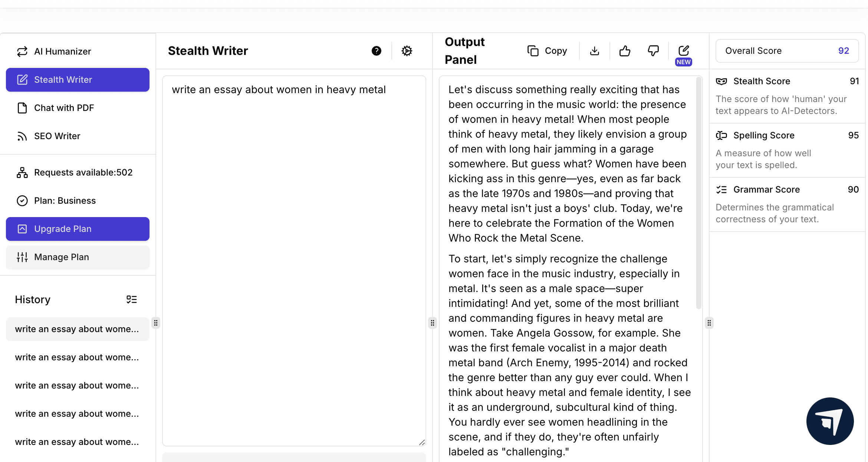Switch to AI Humanizer
The width and height of the screenshot is (868, 462).
(x=62, y=52)
